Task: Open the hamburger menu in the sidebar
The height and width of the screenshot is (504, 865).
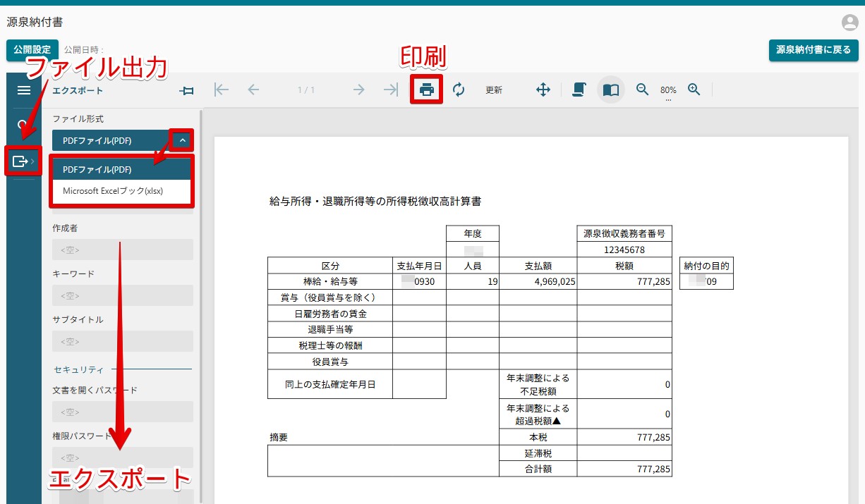Action: [24, 90]
